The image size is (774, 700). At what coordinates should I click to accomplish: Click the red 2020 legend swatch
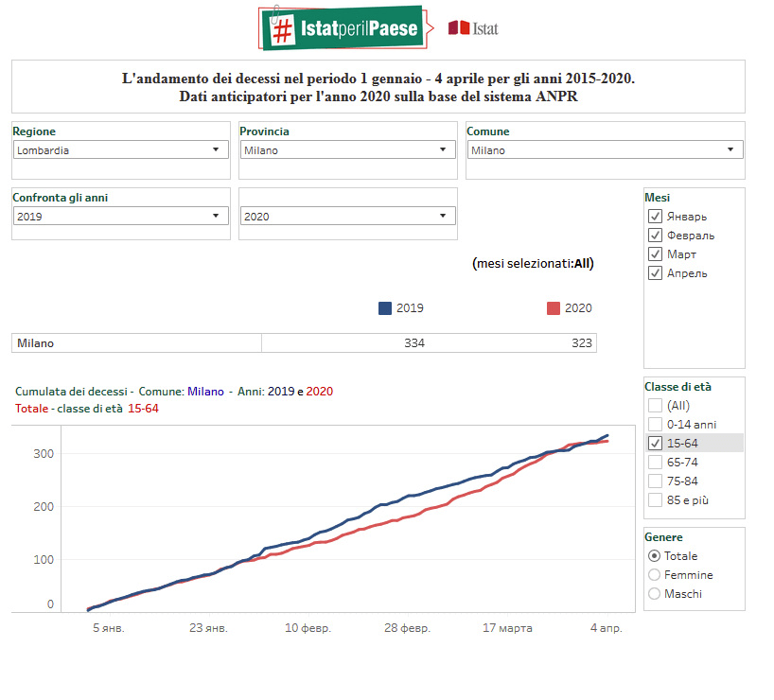[554, 308]
